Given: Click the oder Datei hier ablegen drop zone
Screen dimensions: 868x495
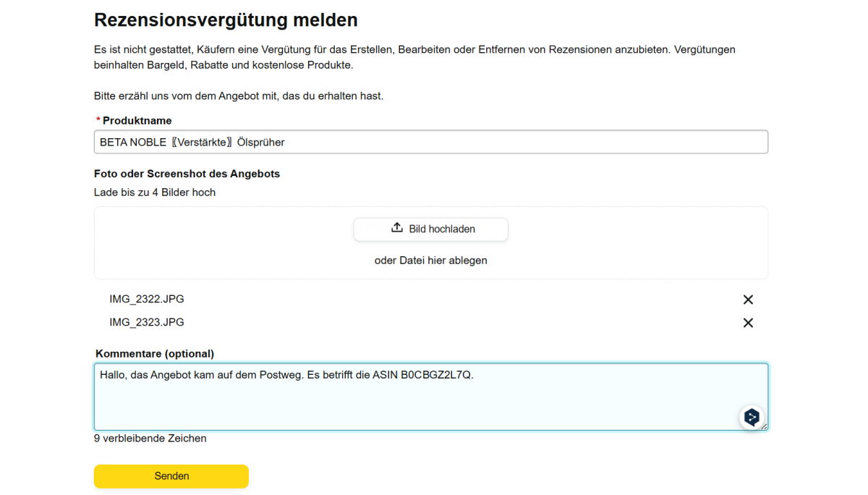Looking at the screenshot, I should pos(430,260).
